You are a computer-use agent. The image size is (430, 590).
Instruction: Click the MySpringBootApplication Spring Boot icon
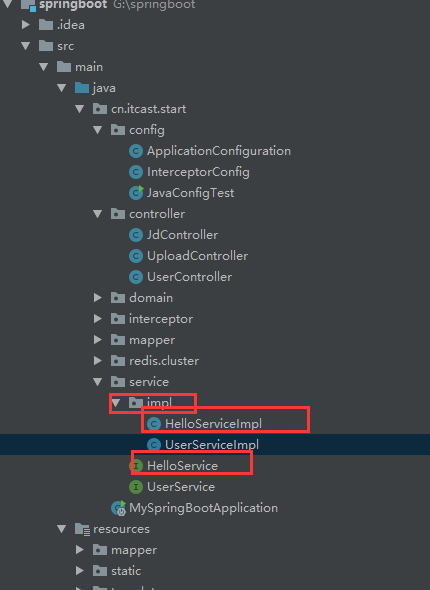(x=119, y=508)
